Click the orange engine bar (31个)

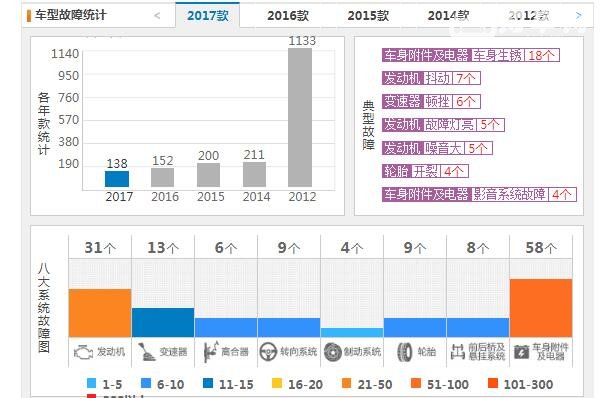tap(100, 313)
